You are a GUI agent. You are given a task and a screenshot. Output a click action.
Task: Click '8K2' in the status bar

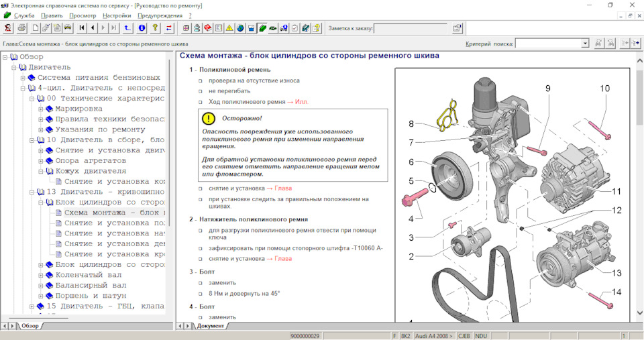coord(405,336)
